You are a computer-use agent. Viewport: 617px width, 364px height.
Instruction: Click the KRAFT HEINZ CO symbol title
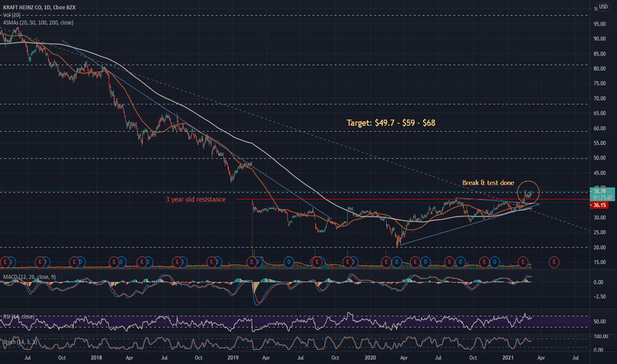tap(39, 7)
